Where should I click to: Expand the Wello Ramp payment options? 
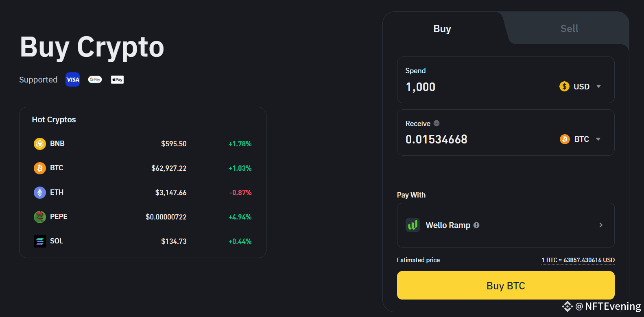pos(601,225)
